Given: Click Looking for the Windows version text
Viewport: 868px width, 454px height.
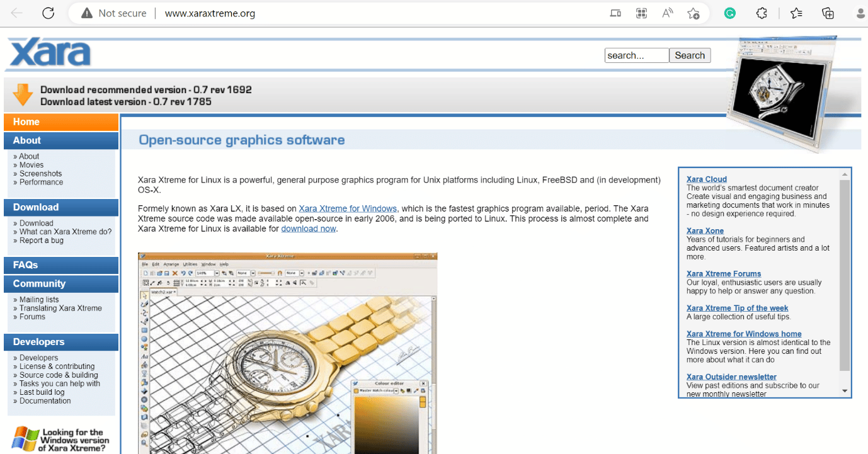Looking at the screenshot, I should tap(74, 440).
